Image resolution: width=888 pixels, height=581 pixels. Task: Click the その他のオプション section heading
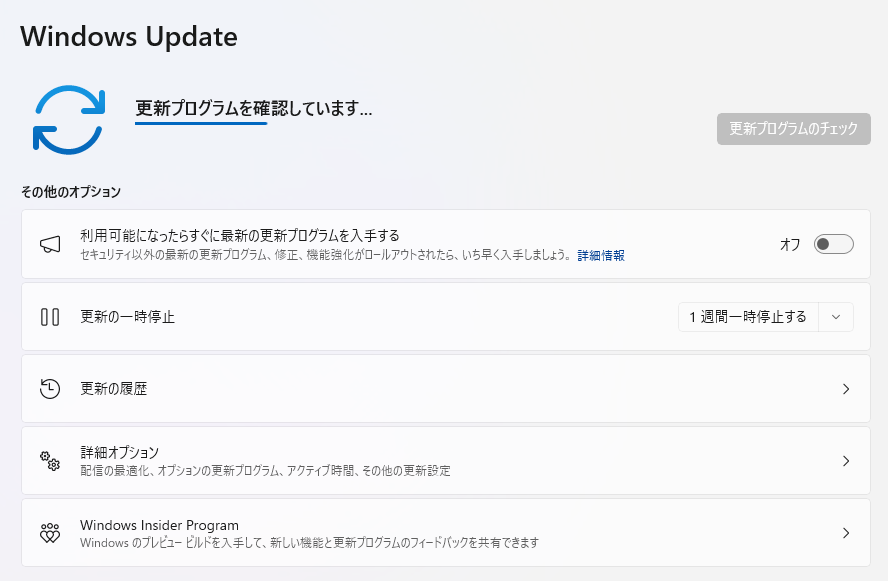71,192
